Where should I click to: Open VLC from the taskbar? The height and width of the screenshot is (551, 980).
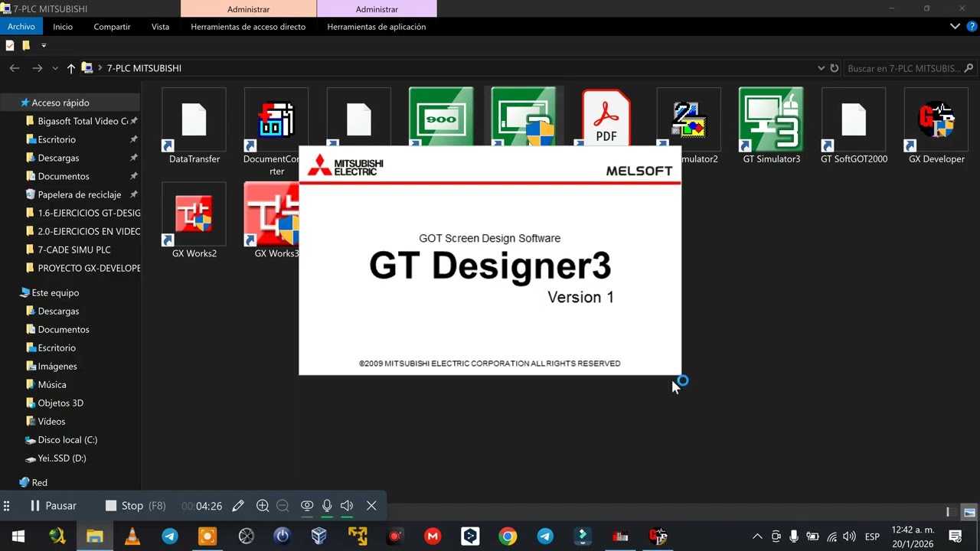[x=132, y=536]
